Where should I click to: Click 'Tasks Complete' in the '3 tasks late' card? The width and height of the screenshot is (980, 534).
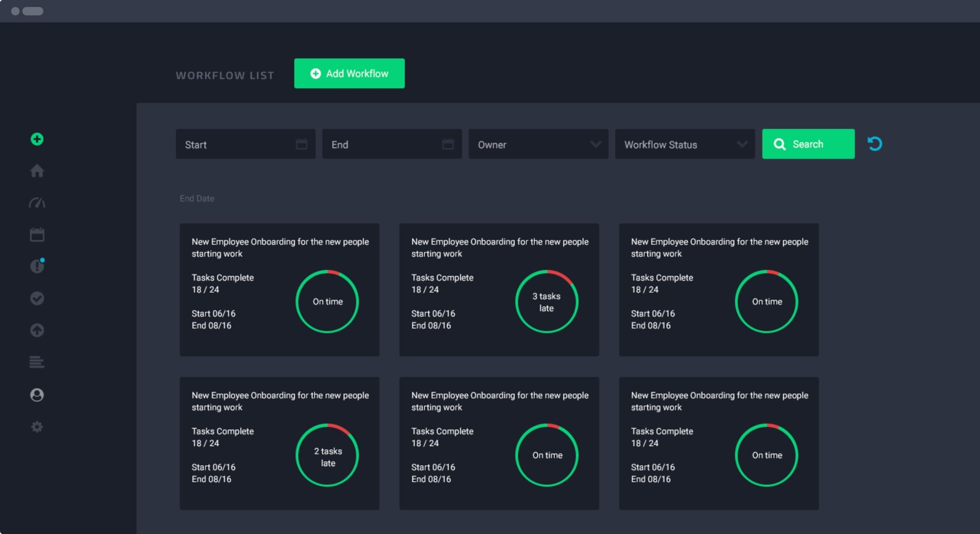click(442, 278)
